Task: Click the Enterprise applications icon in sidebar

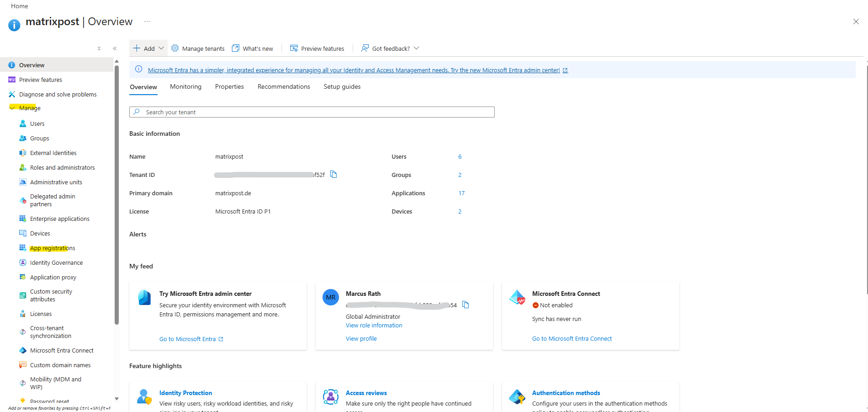Action: 22,219
